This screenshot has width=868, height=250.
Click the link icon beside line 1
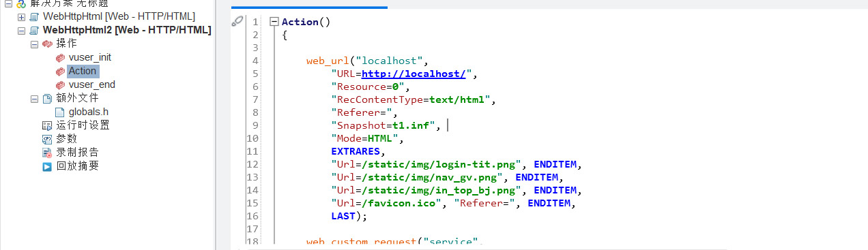point(237,21)
